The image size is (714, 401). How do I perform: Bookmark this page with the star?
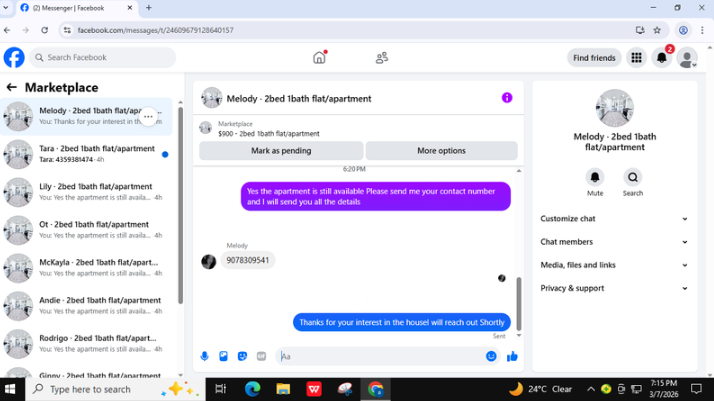coord(657,30)
